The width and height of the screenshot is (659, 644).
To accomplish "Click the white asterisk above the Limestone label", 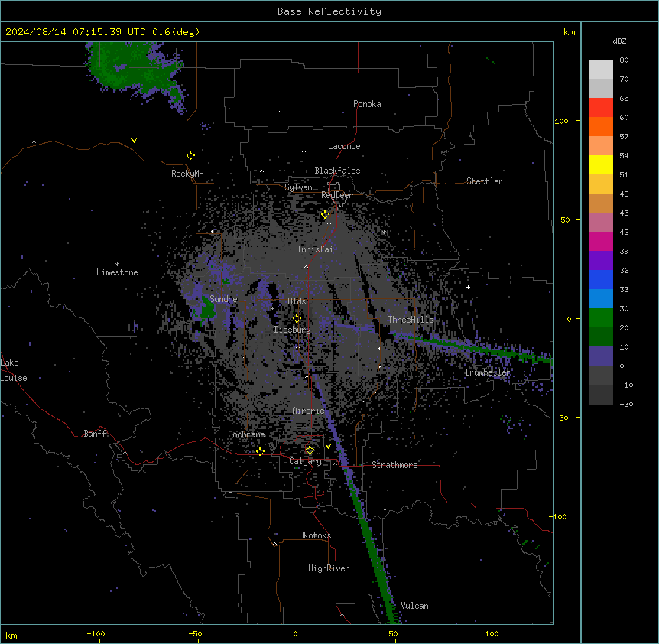I will click(x=117, y=265).
